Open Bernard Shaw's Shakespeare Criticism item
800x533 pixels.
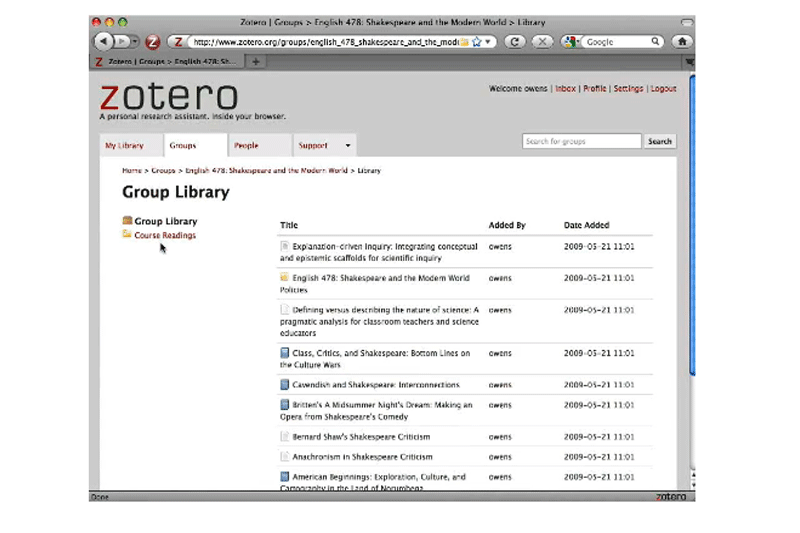[x=361, y=437]
